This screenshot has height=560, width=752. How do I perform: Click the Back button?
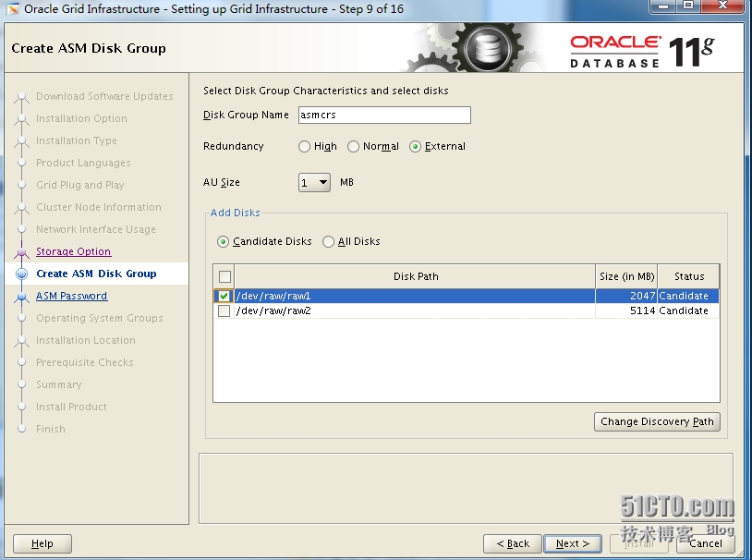(x=513, y=543)
